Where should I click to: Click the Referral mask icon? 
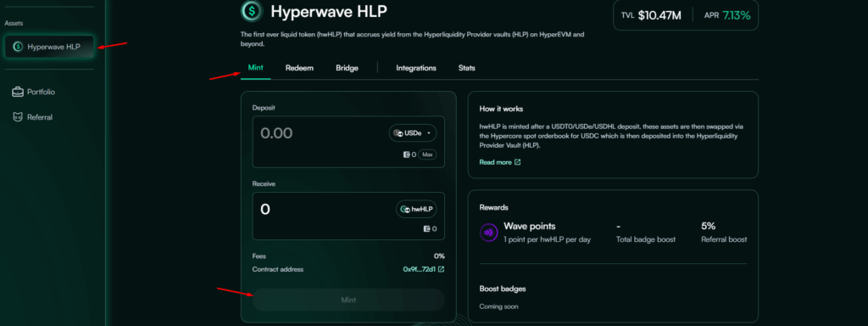click(x=18, y=117)
